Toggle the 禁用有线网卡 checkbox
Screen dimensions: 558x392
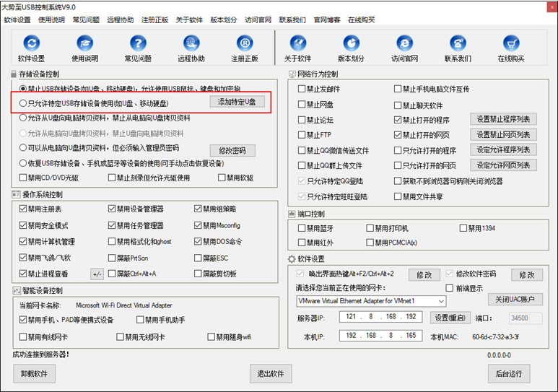click(x=22, y=337)
